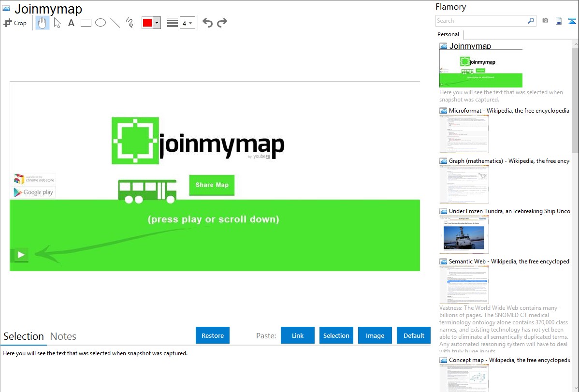Image resolution: width=579 pixels, height=392 pixels.
Task: Open the Microformat Wikipedia snapshot thumbnail
Action: (464, 134)
